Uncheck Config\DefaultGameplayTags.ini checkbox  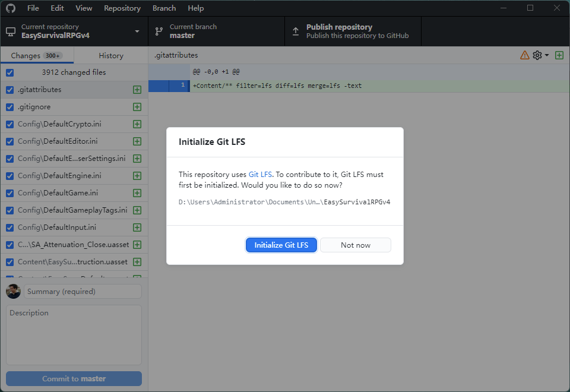10,210
